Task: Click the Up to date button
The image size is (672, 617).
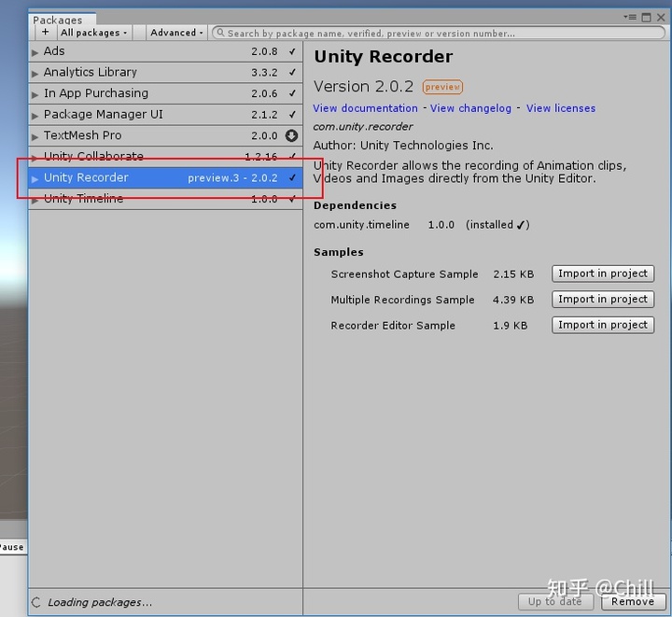Action: (x=555, y=601)
